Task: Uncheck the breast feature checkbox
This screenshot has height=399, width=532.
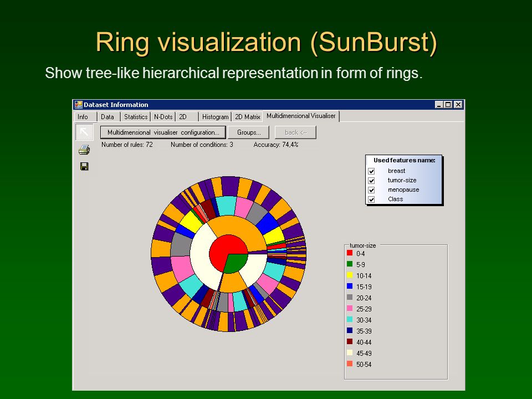Action: point(371,171)
